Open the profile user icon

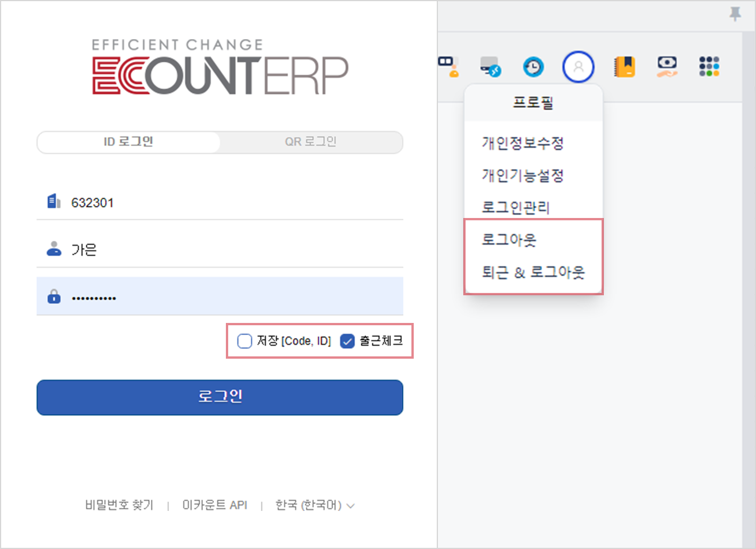pos(579,67)
